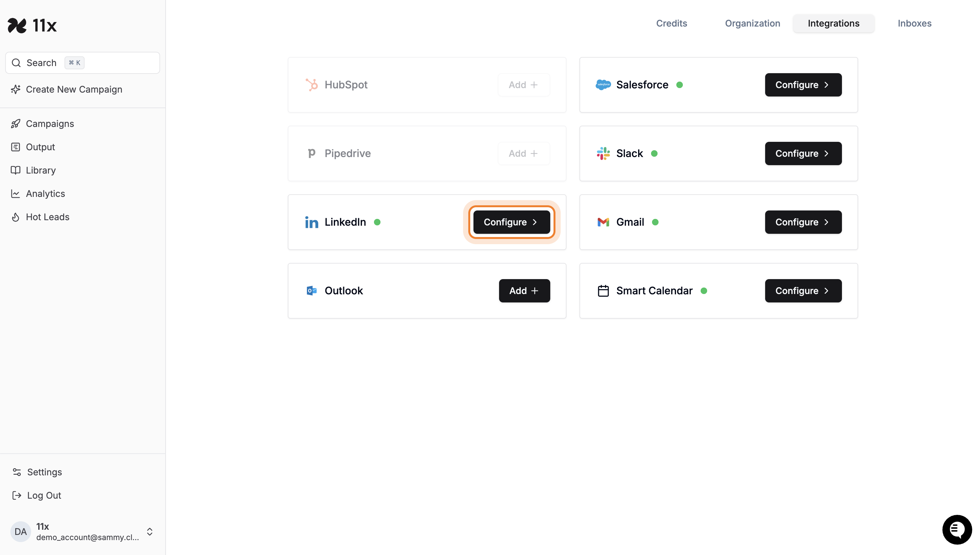Configure the Slack integration
This screenshot has width=980, height=555.
[x=803, y=153]
